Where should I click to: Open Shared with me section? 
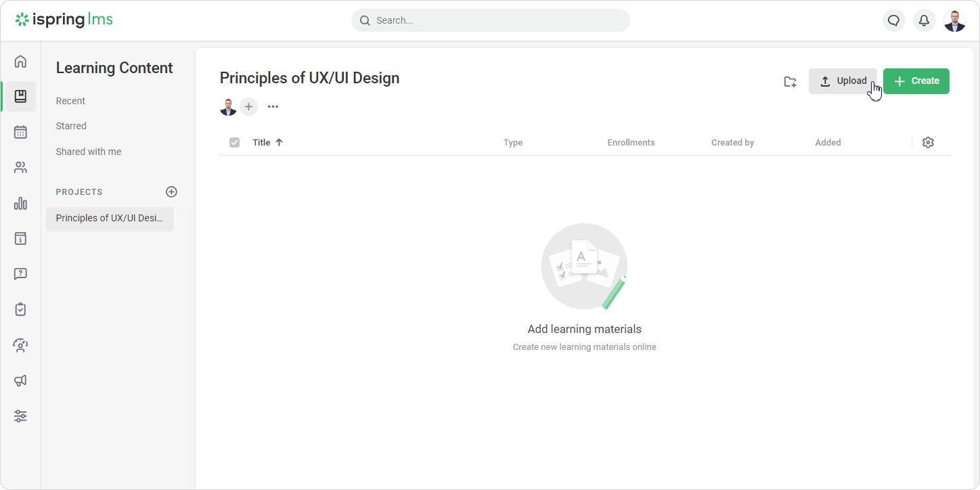89,152
